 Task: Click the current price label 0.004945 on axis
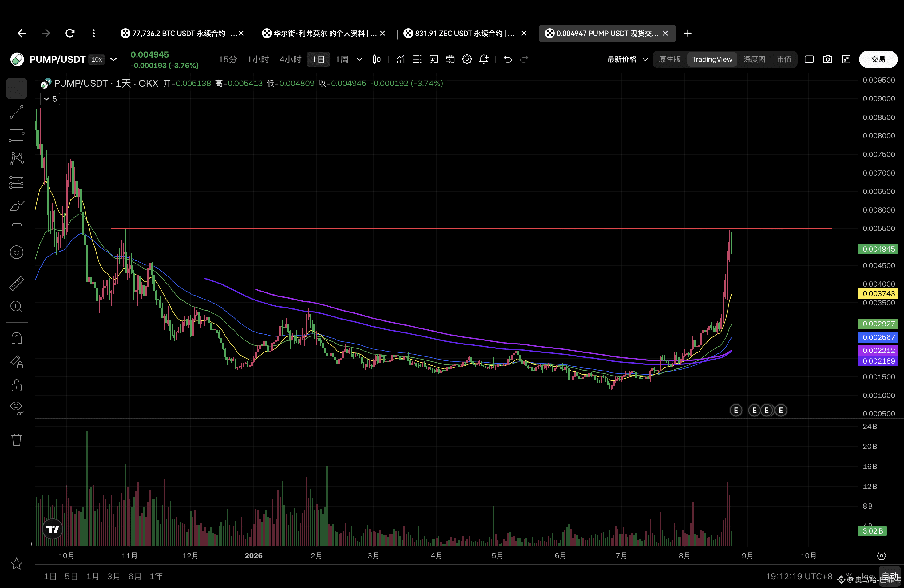(878, 249)
